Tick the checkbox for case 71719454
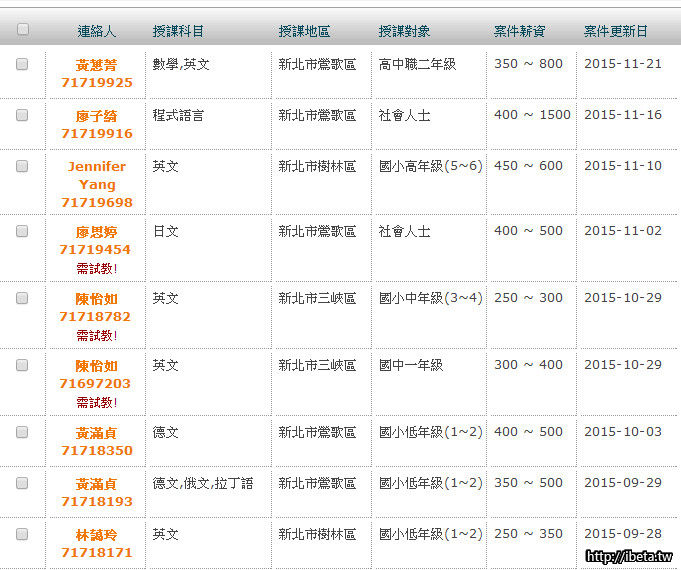This screenshot has height=570, width=681. coord(22,231)
